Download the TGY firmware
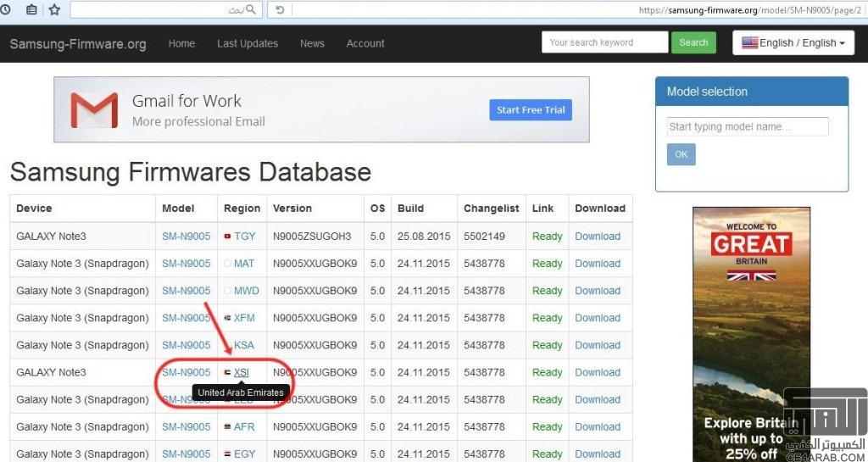Image resolution: width=868 pixels, height=462 pixels. click(x=598, y=237)
